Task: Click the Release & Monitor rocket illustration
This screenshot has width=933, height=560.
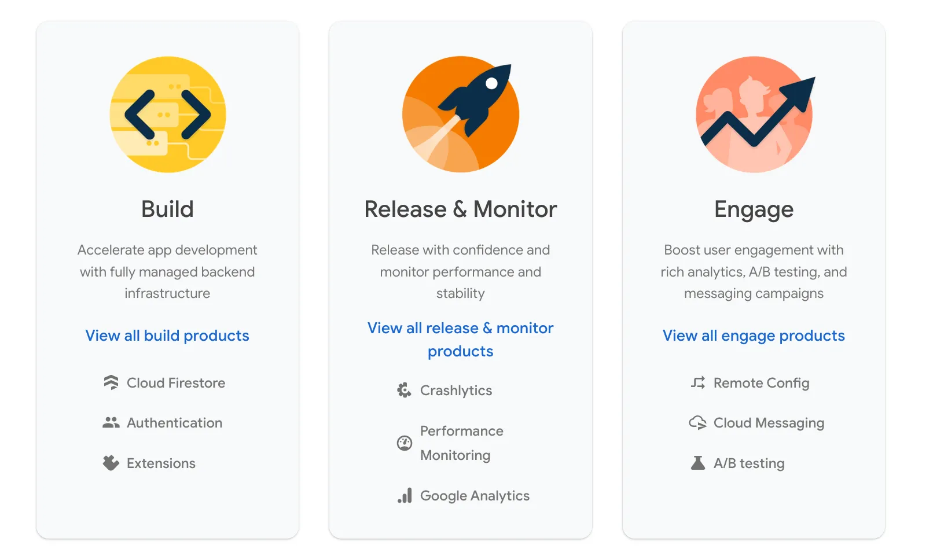Action: click(x=461, y=115)
